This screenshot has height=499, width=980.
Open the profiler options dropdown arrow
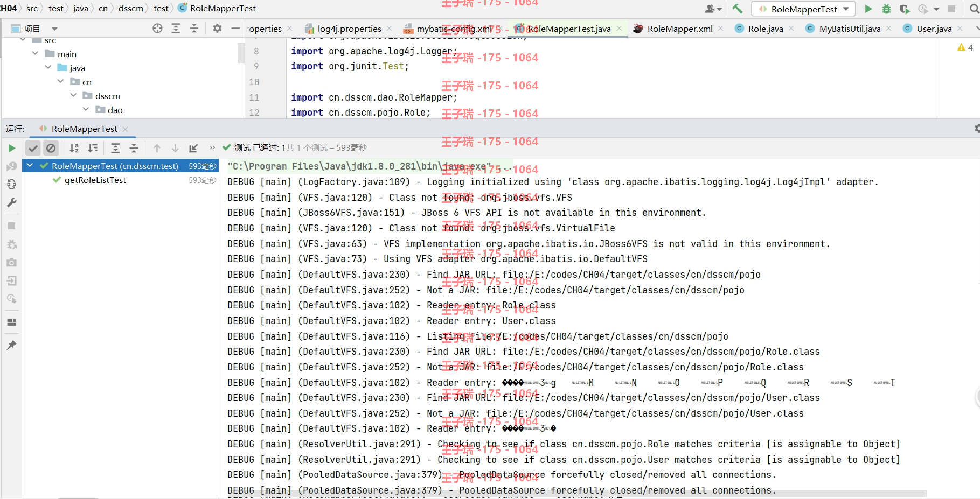pyautogui.click(x=936, y=9)
